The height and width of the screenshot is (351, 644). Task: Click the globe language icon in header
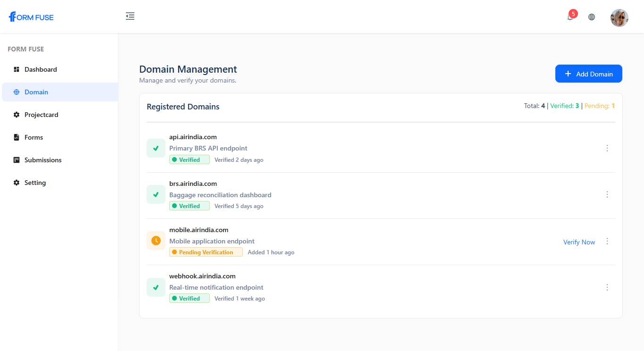[592, 17]
